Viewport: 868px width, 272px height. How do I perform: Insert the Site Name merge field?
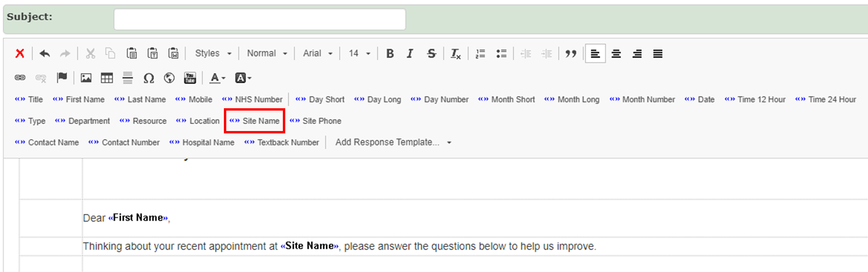click(255, 121)
